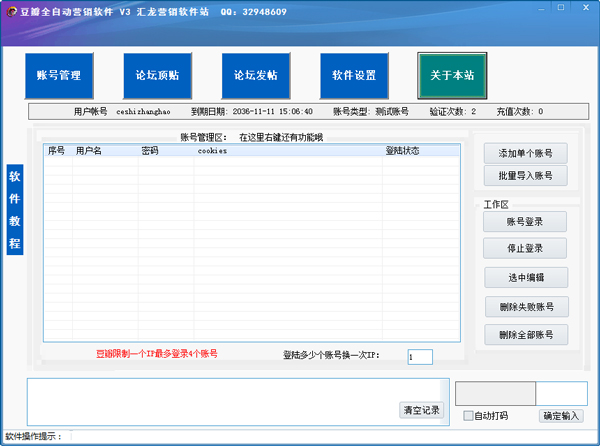Image resolution: width=600 pixels, height=446 pixels.
Task: Click the 登陆状态 column header
Action: (421, 151)
